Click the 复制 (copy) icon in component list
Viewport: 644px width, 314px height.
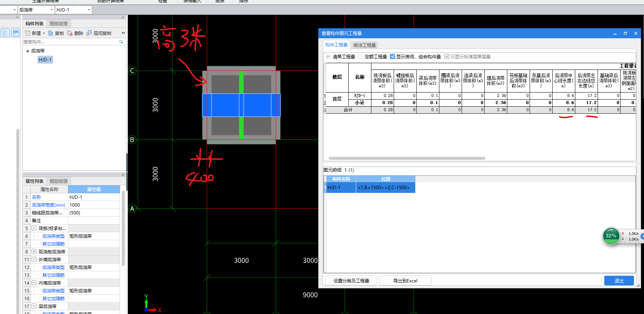pos(51,33)
